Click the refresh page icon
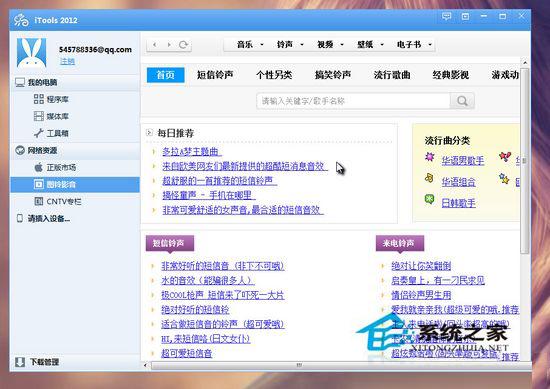This screenshot has width=550, height=389. pyautogui.click(x=183, y=45)
